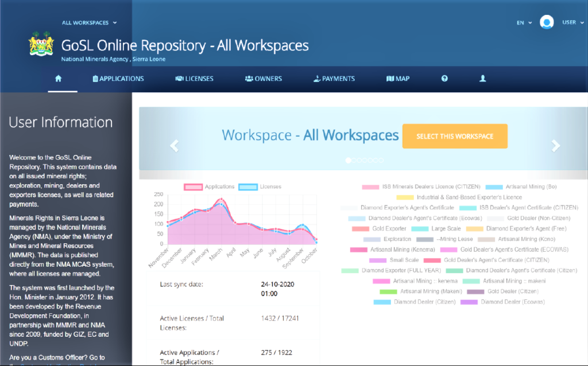
Task: Toggle Diamond Dealer's Agent's Certificate (Citizen) legend
Action: tap(512, 270)
